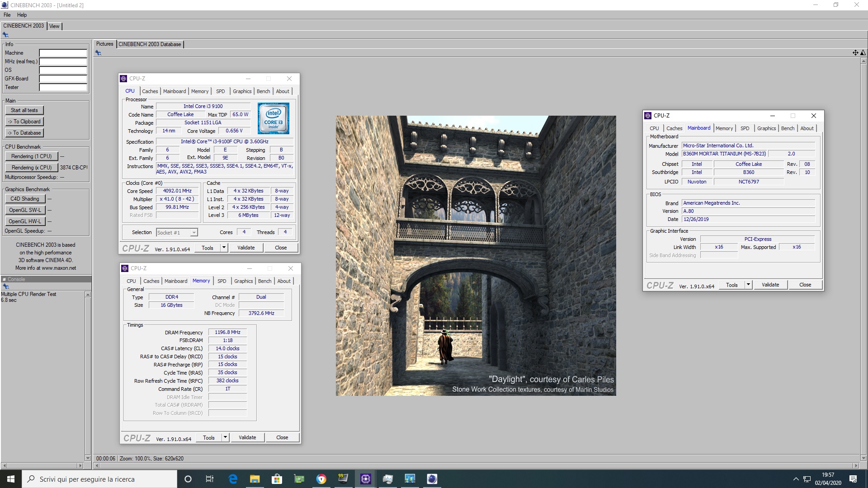Open Tools dropdown arrow in CPU-Z Memory window
The image size is (868, 488).
point(225,437)
